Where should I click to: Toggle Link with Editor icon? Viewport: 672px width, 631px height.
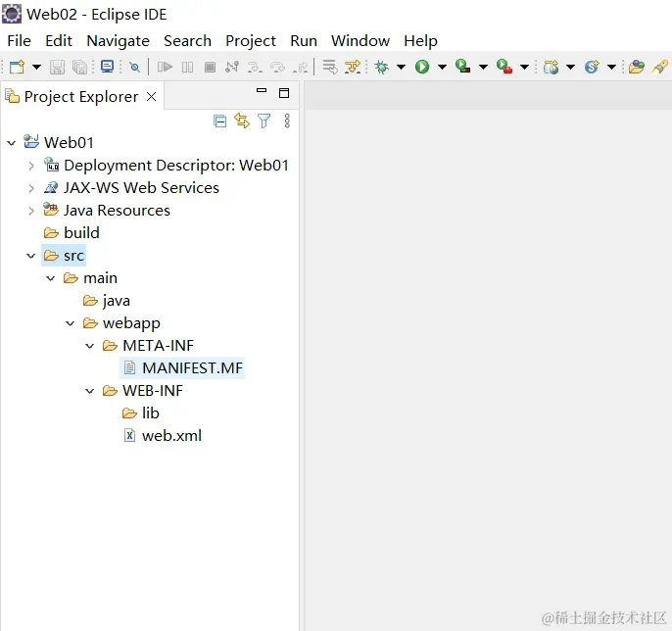click(242, 121)
